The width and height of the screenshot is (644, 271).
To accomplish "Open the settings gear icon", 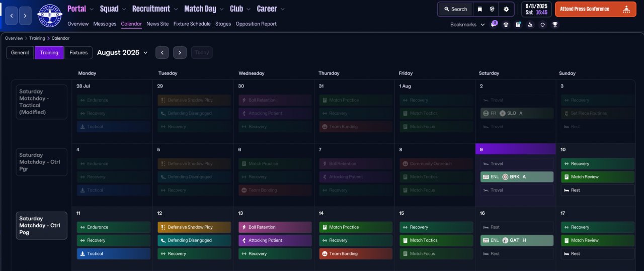I will (506, 9).
